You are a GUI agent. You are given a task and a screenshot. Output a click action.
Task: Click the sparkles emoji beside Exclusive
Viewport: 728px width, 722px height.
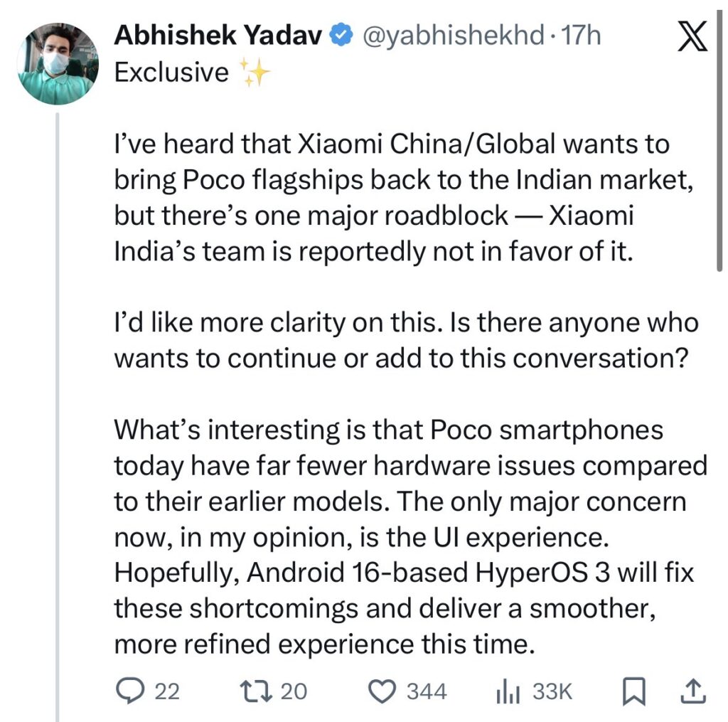(255, 74)
